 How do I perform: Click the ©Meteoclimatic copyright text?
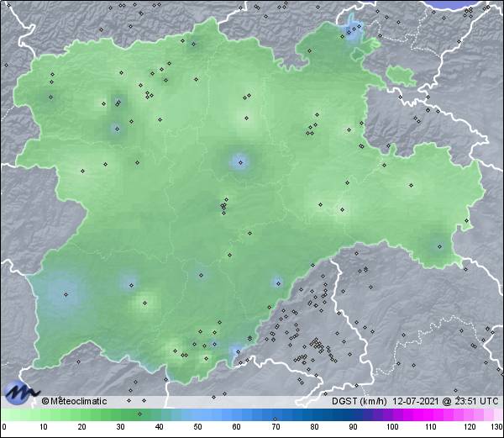[74, 401]
